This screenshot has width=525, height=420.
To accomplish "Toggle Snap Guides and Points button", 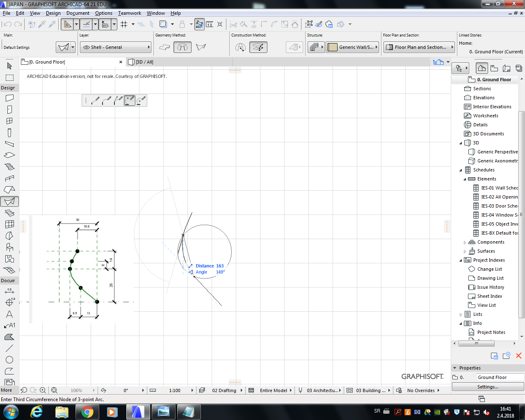I will point(86,24).
